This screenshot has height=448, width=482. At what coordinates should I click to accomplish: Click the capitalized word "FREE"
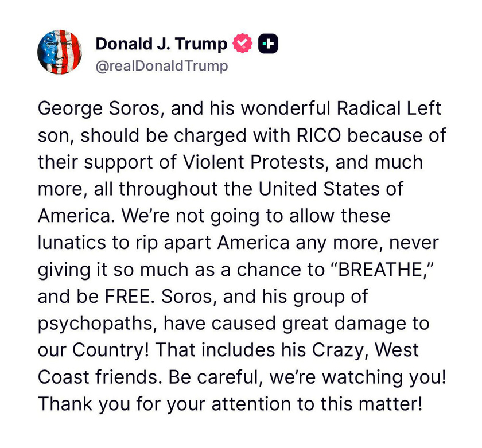[x=127, y=296]
